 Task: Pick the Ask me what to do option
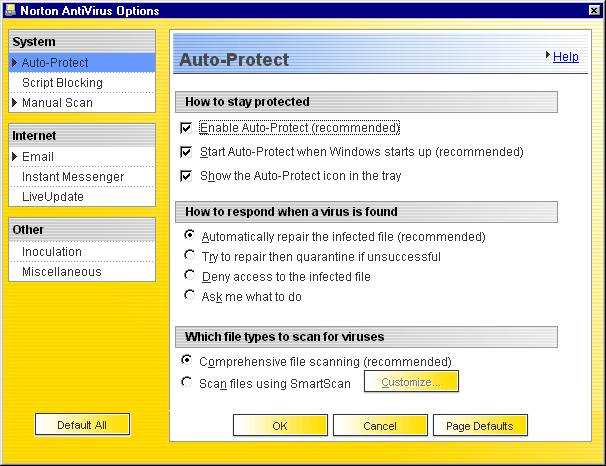pos(188,296)
